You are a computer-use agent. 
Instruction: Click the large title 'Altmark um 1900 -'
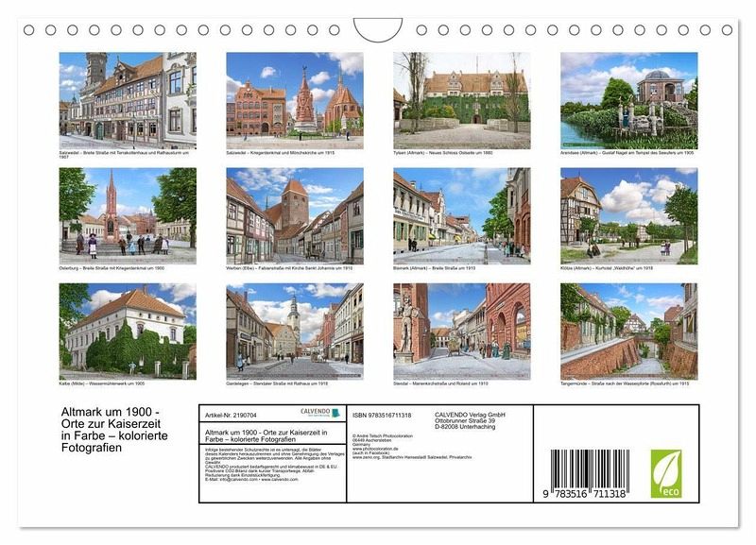(x=111, y=412)
